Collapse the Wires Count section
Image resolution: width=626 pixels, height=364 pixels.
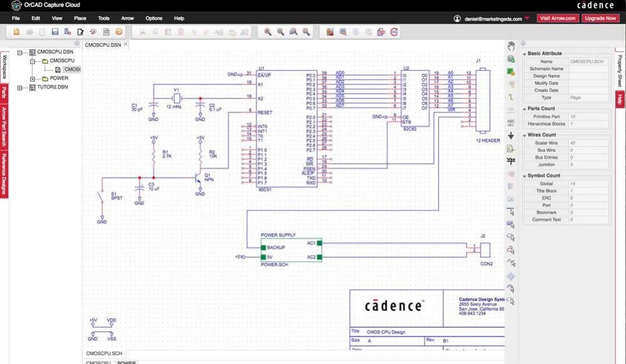pyautogui.click(x=524, y=135)
